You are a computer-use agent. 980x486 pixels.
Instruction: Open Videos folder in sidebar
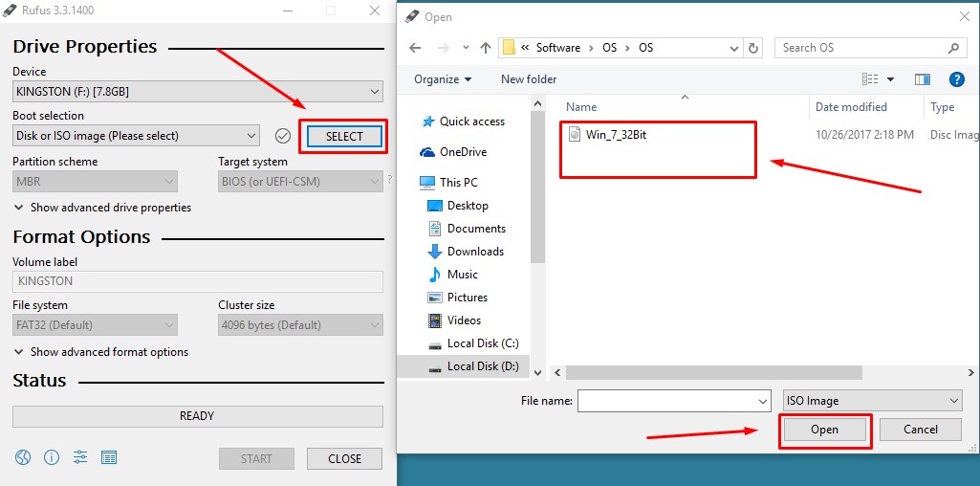point(455,320)
